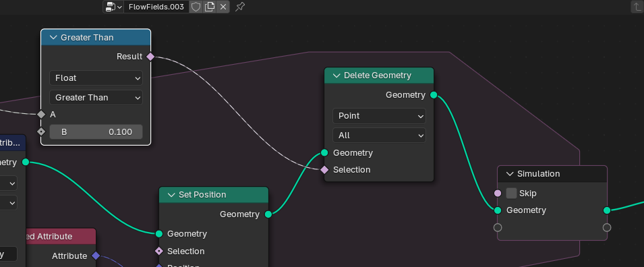Select the Set Position node header
Image resolution: width=644 pixels, height=267 pixels.
(x=214, y=195)
